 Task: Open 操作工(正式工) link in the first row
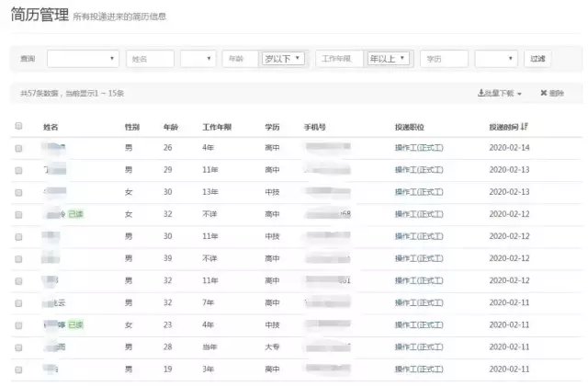click(420, 148)
